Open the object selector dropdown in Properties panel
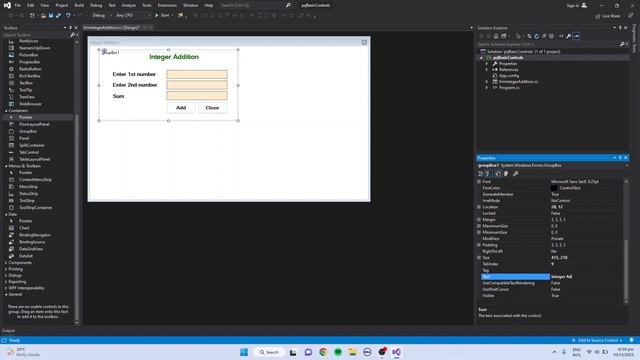Screen dimensions: 640x360 click(627, 165)
